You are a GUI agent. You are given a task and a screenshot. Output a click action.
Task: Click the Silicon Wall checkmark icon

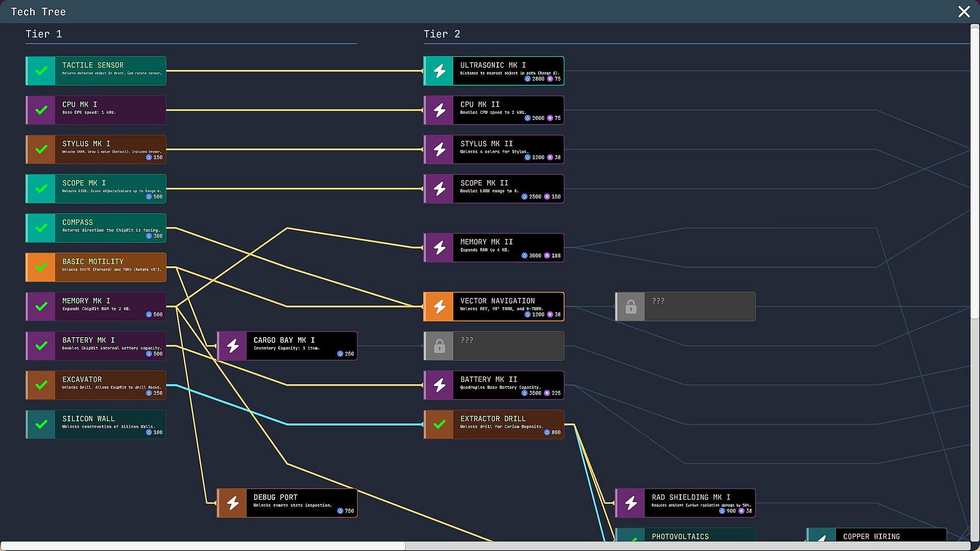click(x=41, y=424)
